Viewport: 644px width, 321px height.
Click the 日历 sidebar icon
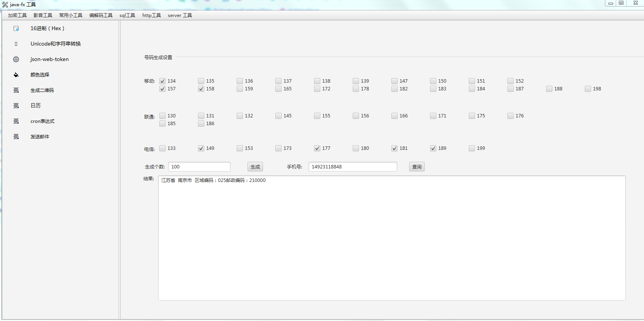point(16,106)
